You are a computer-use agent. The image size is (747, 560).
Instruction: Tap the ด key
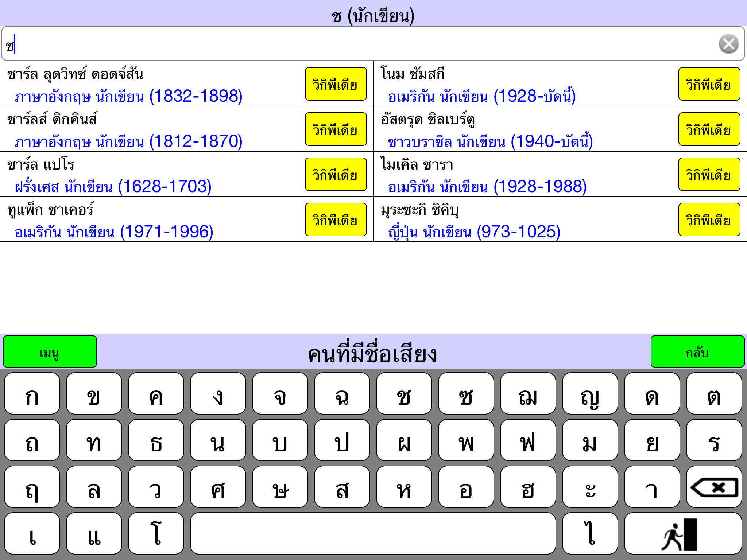652,393
